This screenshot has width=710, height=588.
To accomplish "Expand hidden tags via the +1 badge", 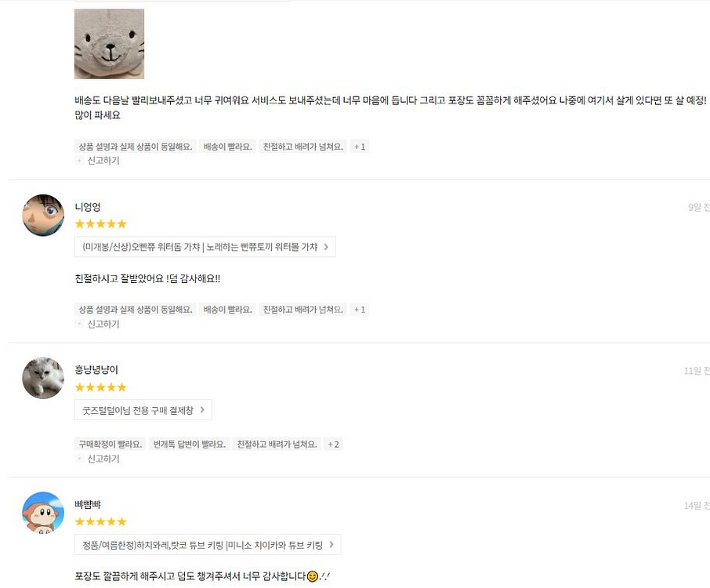I will coord(358,146).
